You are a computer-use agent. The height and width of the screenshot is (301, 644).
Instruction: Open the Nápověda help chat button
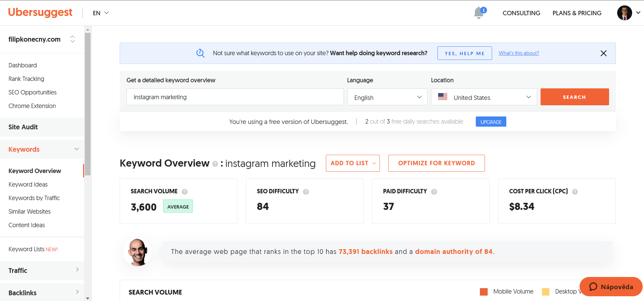click(x=611, y=287)
